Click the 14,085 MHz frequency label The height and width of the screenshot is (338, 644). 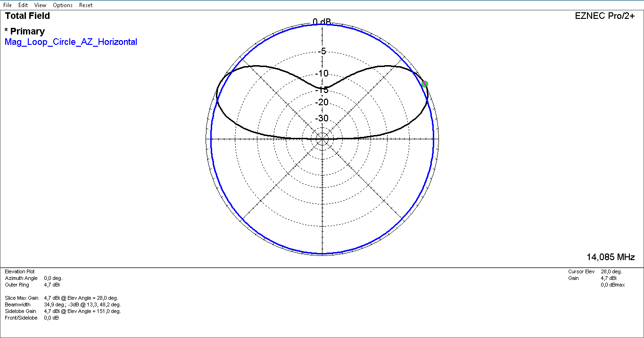pos(611,257)
